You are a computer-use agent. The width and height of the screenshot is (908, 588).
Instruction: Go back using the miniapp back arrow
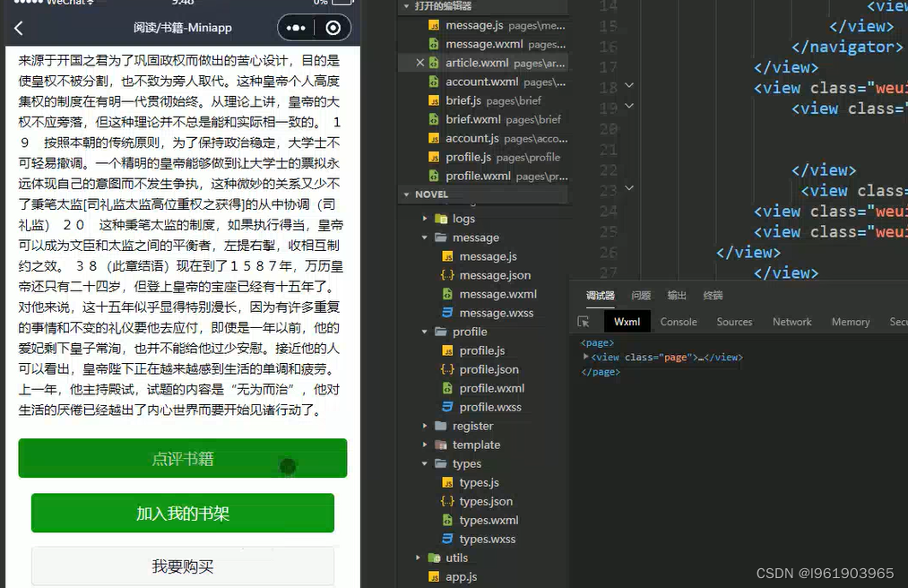19,29
